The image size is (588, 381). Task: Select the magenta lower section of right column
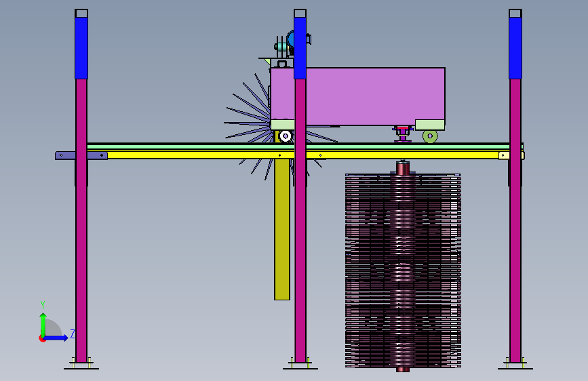point(515,220)
